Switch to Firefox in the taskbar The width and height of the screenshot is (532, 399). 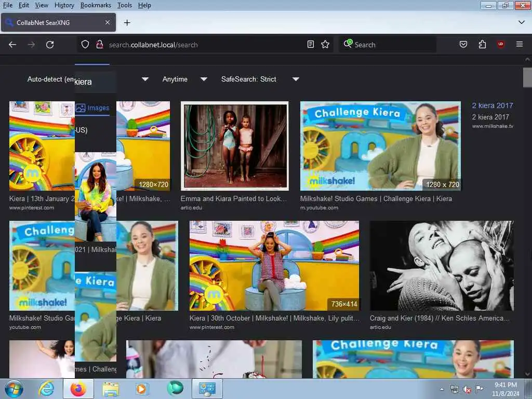click(78, 389)
